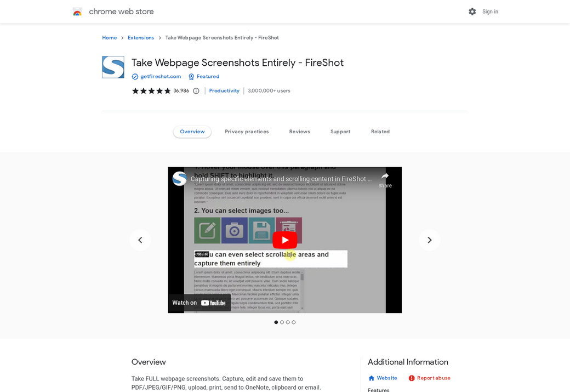Switch to the Reviews tab
Viewport: 570px width, 392px height.
[x=299, y=132]
